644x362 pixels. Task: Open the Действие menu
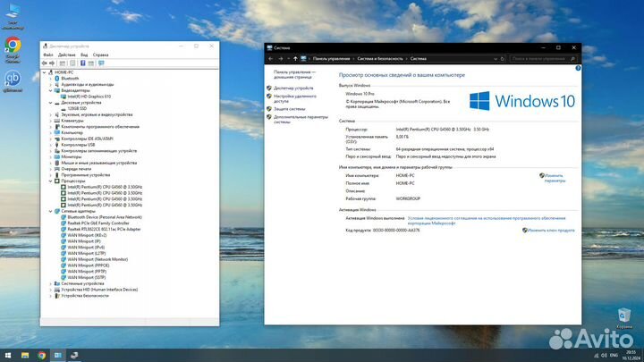[x=67, y=55]
